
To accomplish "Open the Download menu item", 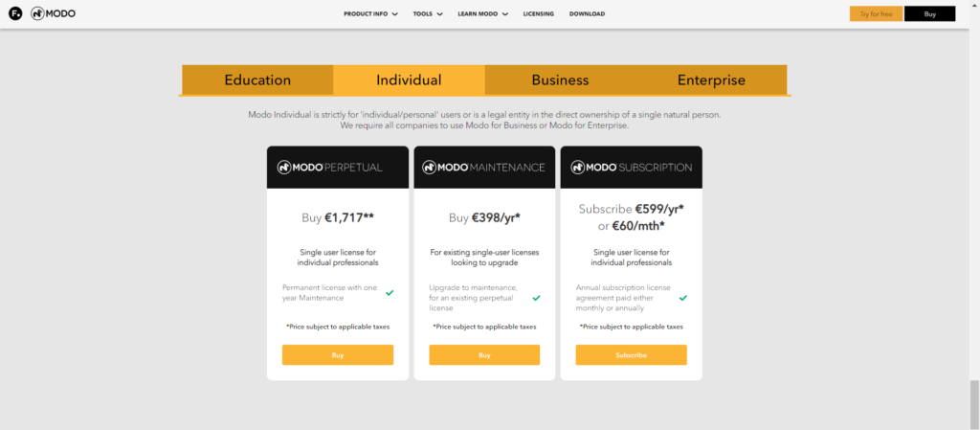I will click(x=587, y=13).
